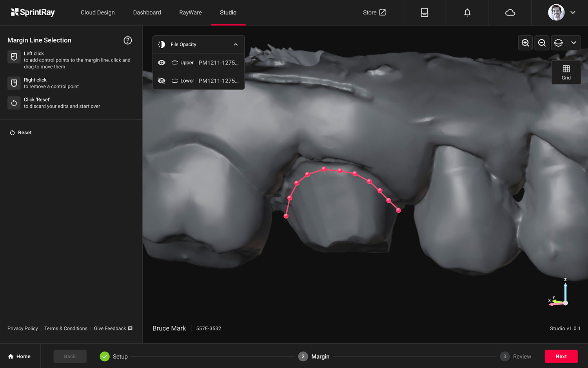The width and height of the screenshot is (588, 368).
Task: Click the reset instruction icon
Action: 14,103
